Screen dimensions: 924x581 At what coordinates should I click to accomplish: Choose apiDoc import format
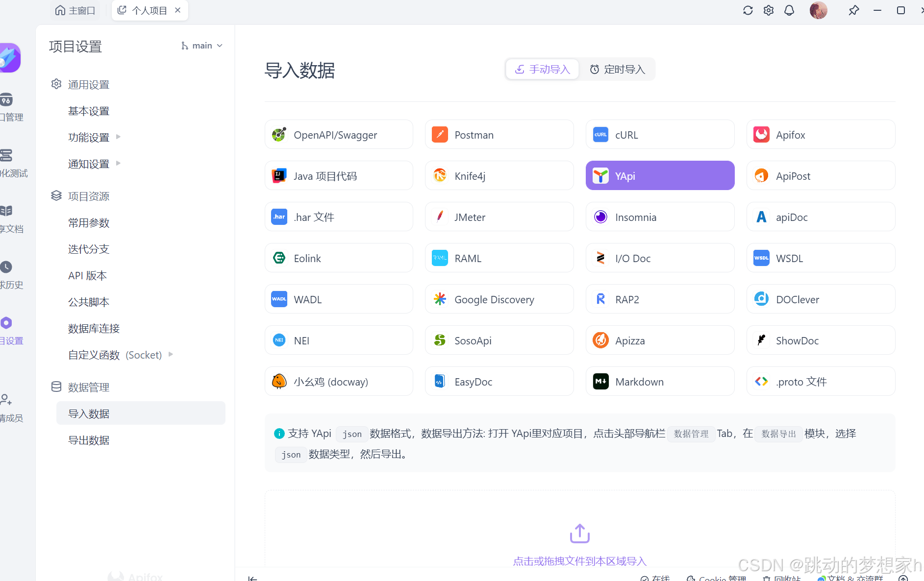821,217
